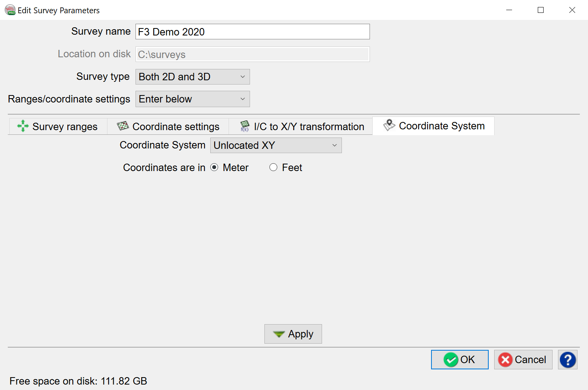Screen dimensions: 588x390
Task: Click the Coordinate settings grid icon
Action: tap(123, 126)
